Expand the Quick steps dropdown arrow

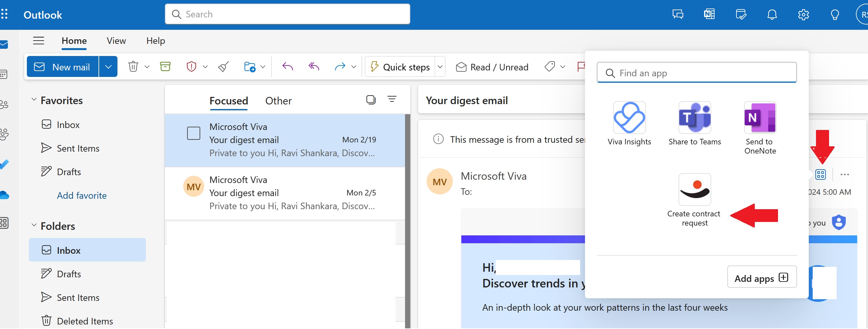click(440, 67)
